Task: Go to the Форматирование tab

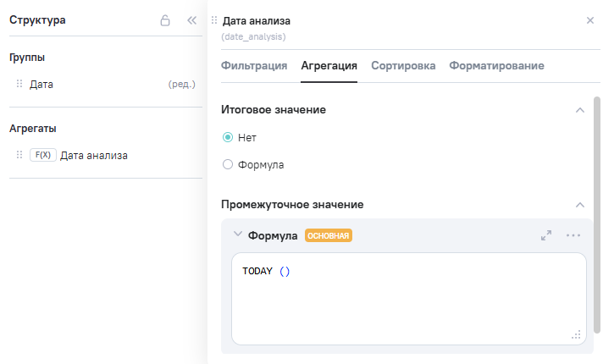Action: click(x=496, y=65)
